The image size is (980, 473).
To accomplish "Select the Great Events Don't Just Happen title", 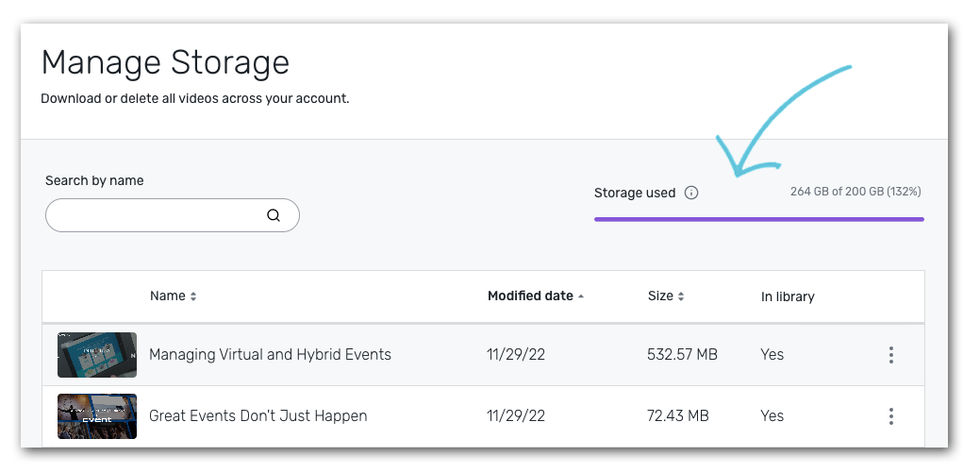I will click(x=258, y=416).
